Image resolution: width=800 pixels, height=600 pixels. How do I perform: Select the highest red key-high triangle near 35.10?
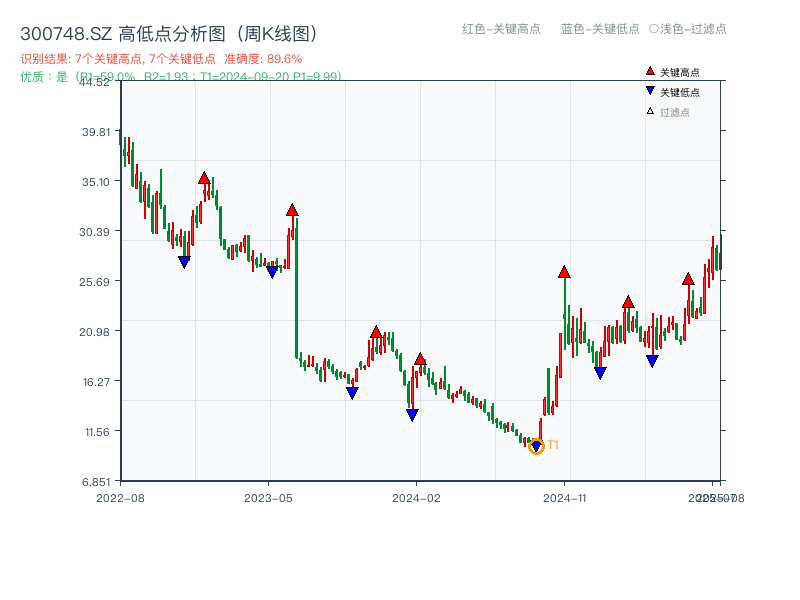(x=204, y=178)
